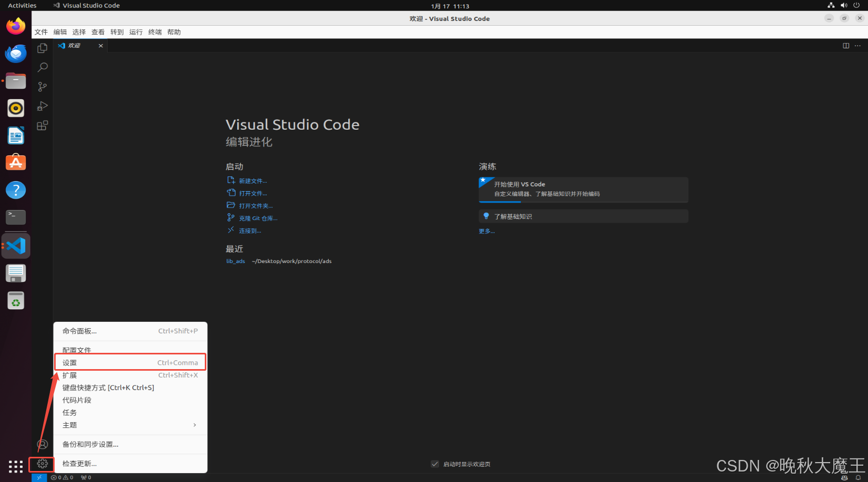Click the ports indicator in status bar
Screen dimensions: 868x482
[x=86, y=477]
